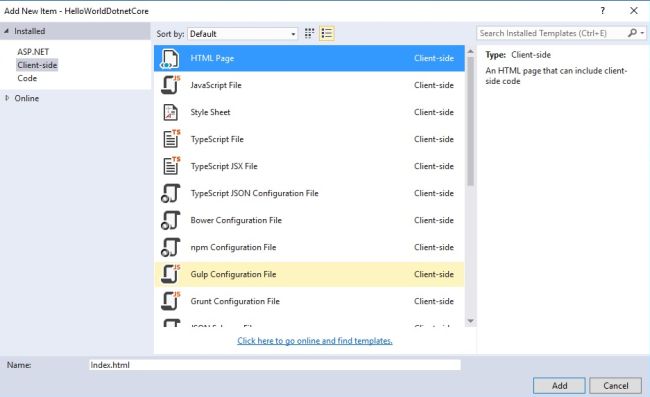Click the template list scrollbar thumb

(x=471, y=121)
